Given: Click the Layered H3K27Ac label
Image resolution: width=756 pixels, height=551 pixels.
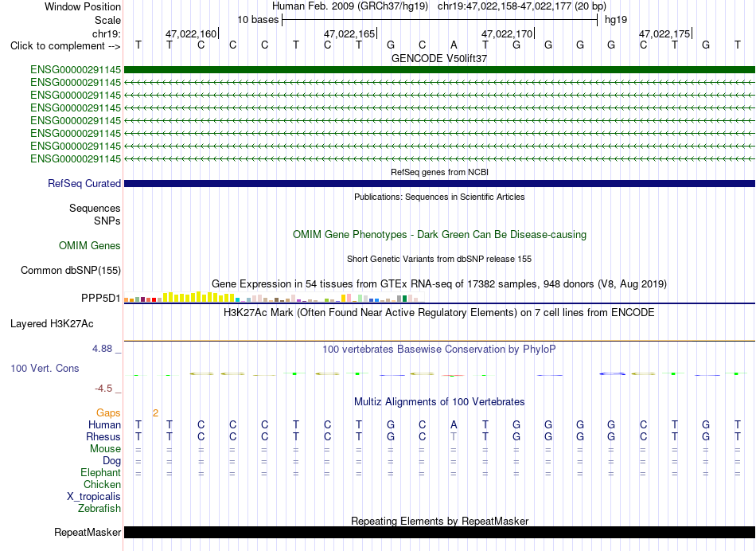Looking at the screenshot, I should point(52,324).
